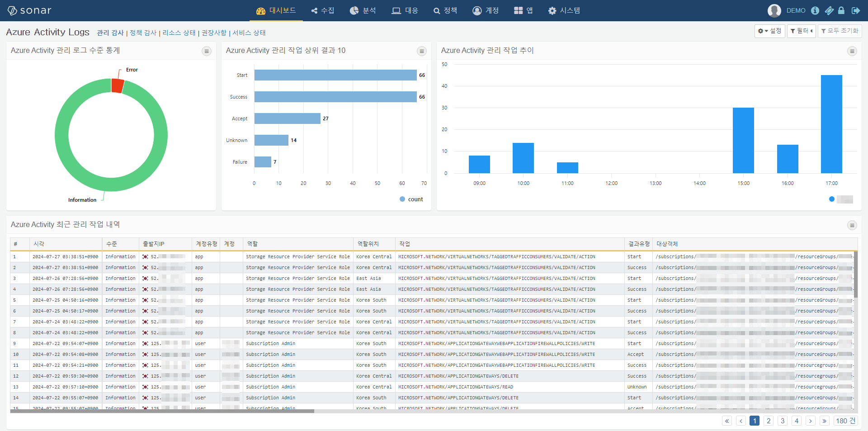Viewport: 868px width, 431px height.
Task: Click the Korea flag icon in row 9
Action: pyautogui.click(x=145, y=343)
